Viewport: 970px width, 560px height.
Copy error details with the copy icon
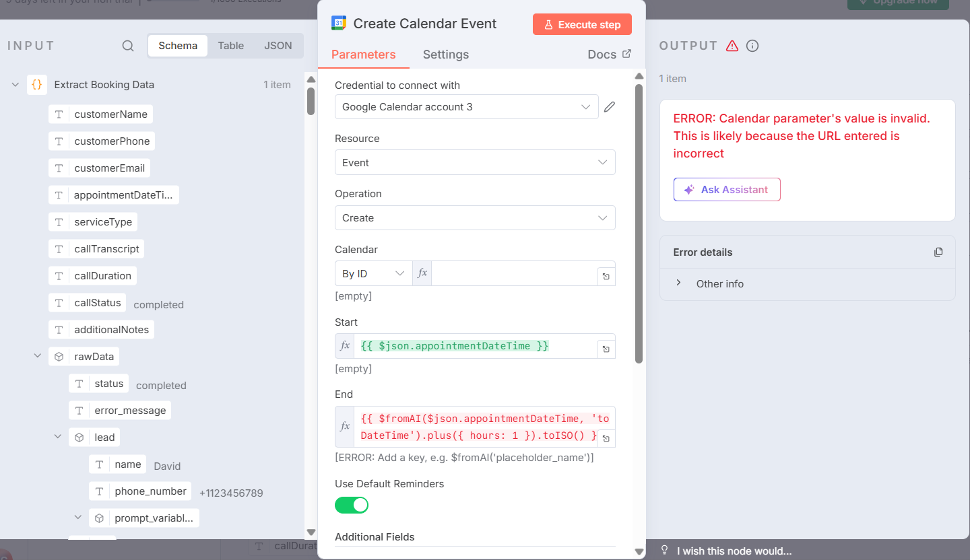tap(938, 252)
